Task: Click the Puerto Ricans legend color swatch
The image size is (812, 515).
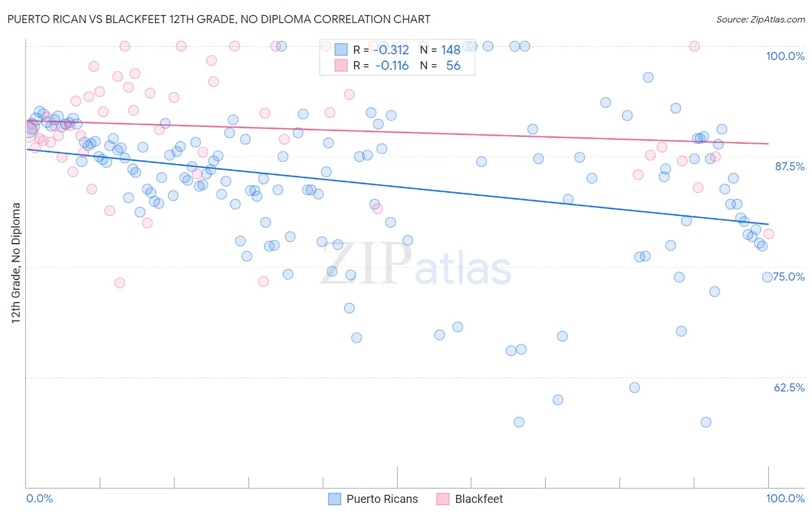Action: click(x=334, y=499)
